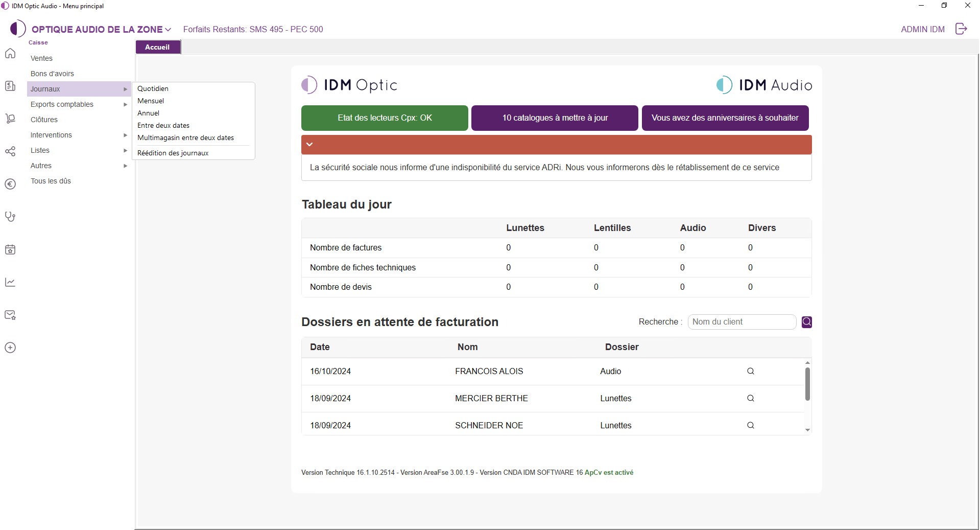This screenshot has height=530, width=980.
Task: Open the Home dashboard icon in sidebar
Action: [x=10, y=53]
